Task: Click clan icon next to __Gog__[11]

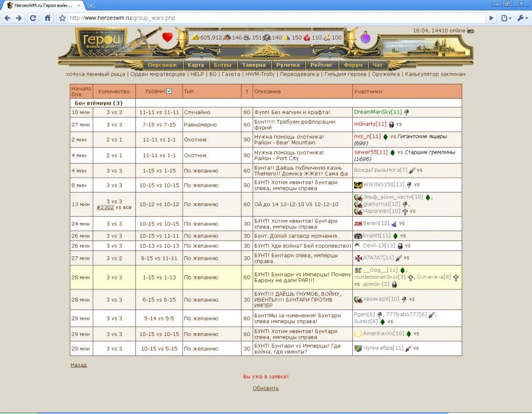Action: (x=358, y=270)
